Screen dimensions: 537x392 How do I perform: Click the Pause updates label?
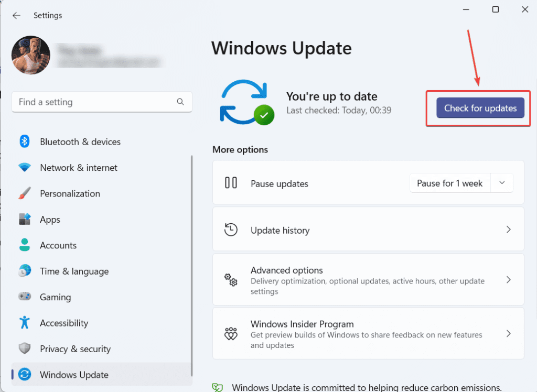[x=280, y=184]
